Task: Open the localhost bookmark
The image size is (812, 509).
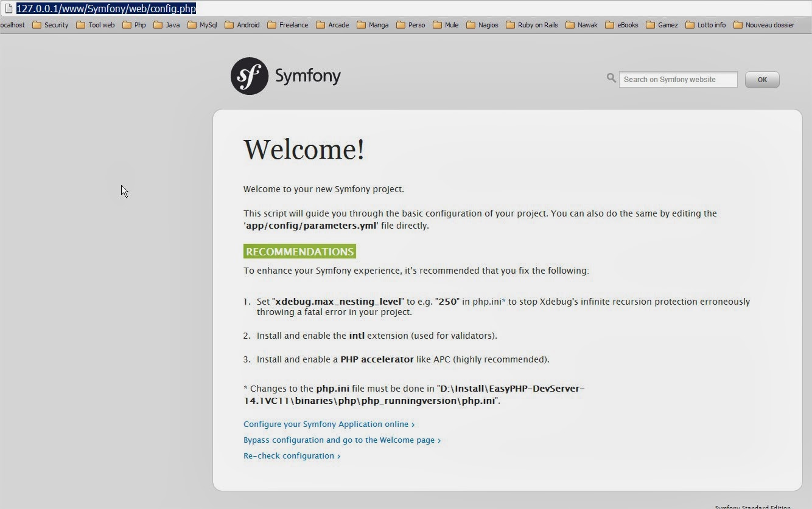Action: [12, 25]
